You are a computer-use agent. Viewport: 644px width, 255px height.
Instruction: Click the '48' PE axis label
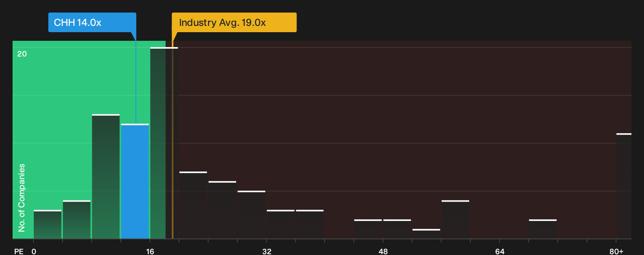(x=383, y=251)
